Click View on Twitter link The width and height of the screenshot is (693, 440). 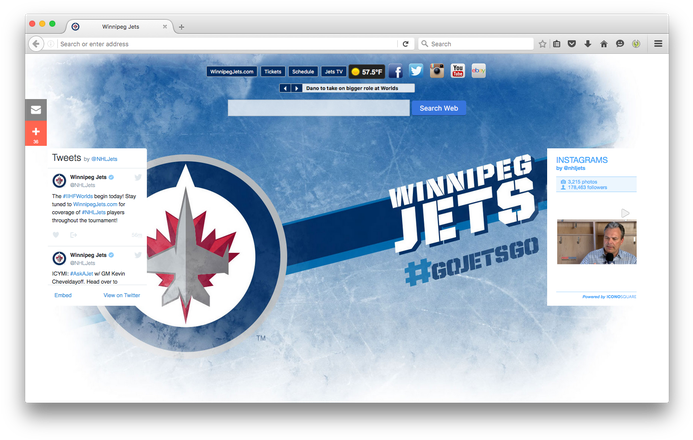pyautogui.click(x=122, y=295)
